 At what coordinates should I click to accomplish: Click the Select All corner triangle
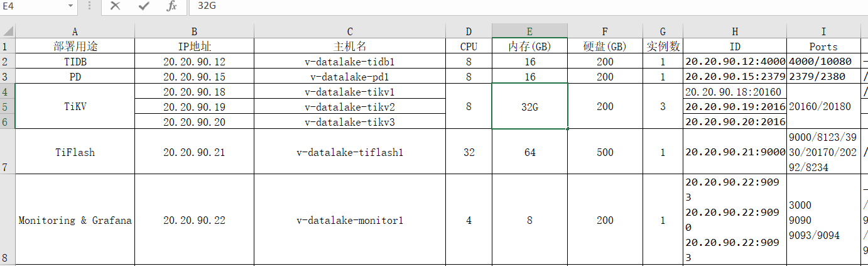pos(8,31)
